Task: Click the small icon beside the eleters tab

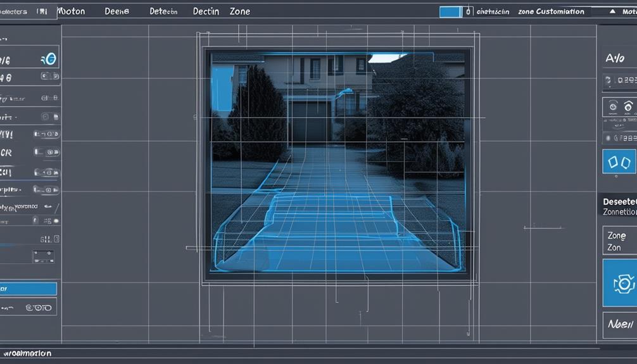Action: coord(42,11)
